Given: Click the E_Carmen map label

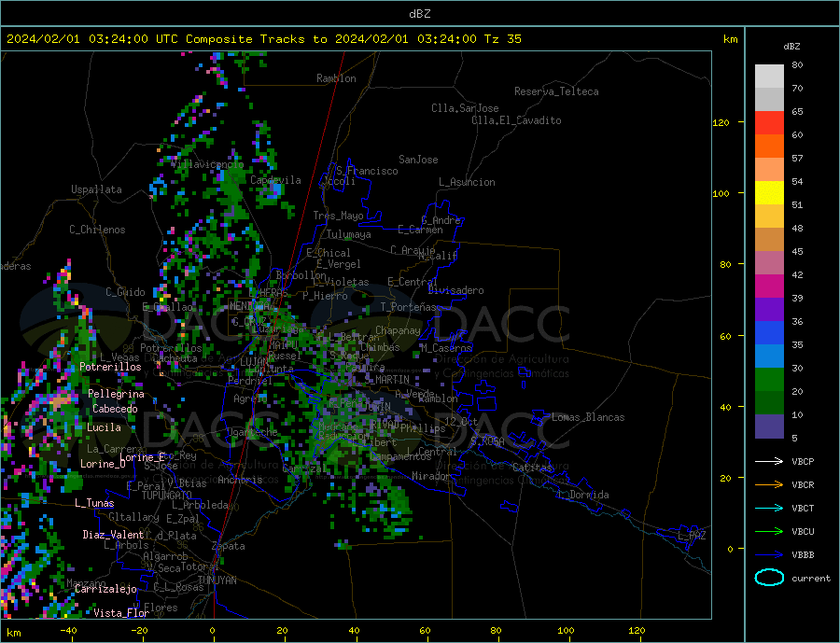Looking at the screenshot, I should pos(420,230).
